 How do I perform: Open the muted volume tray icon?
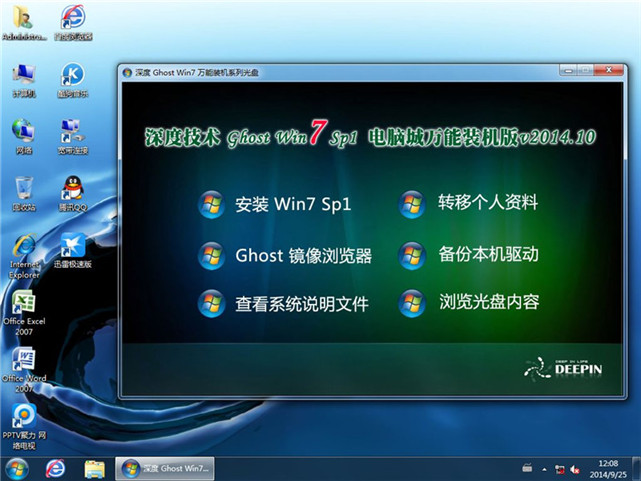575,470
